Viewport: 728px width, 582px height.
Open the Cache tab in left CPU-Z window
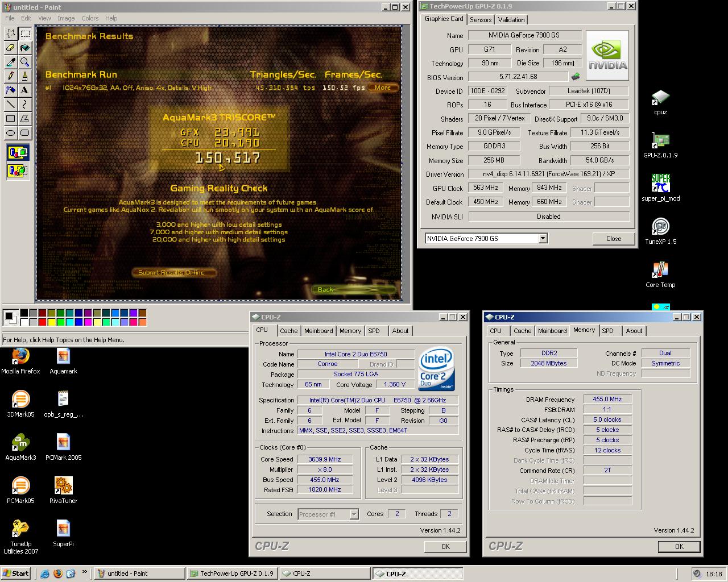(x=289, y=331)
